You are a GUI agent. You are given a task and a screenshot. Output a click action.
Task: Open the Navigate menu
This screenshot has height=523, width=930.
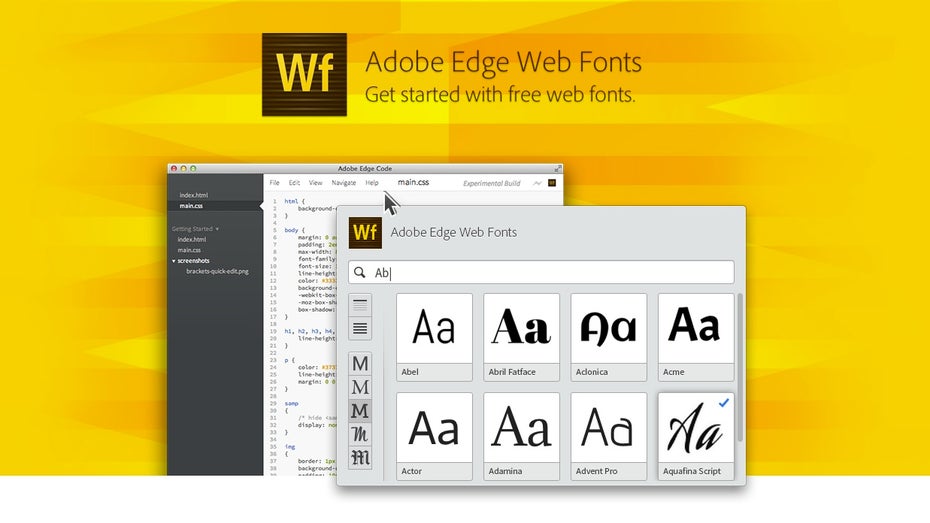tap(343, 183)
